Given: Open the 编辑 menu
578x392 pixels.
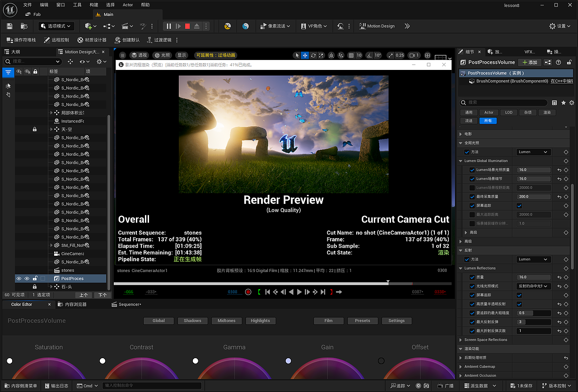Looking at the screenshot, I should [44, 5].
